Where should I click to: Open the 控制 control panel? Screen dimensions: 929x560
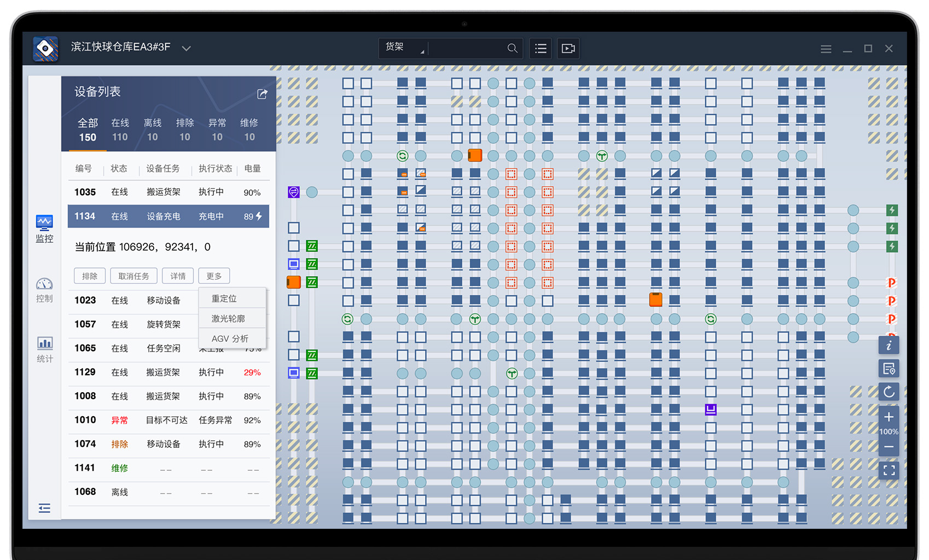point(44,289)
